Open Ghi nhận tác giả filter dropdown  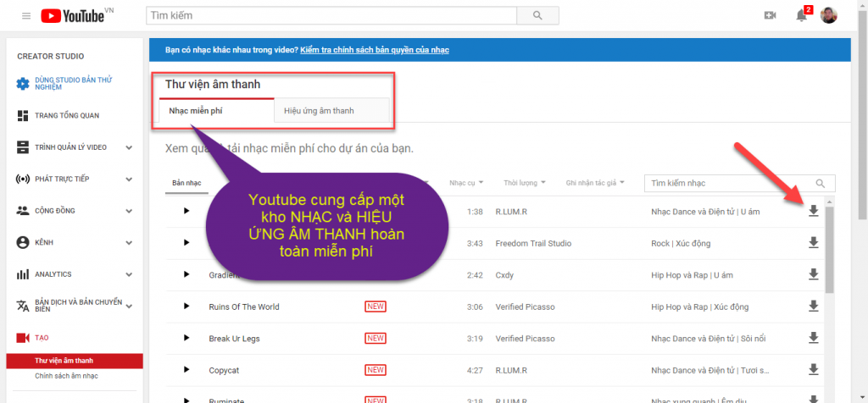click(595, 182)
